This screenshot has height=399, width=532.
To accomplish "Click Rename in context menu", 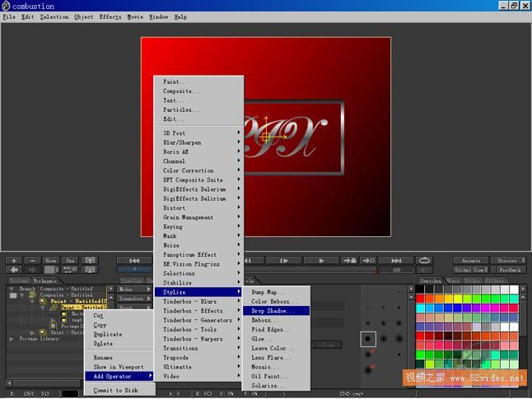I will (x=119, y=357).
